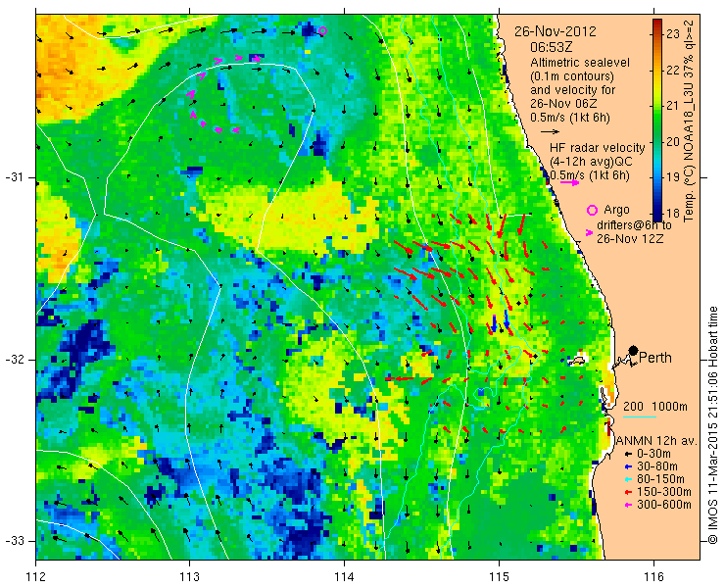Click the Temp. NOAA18_L3U color bar title
Image resolution: width=725 pixels, height=588 pixels.
[x=689, y=121]
